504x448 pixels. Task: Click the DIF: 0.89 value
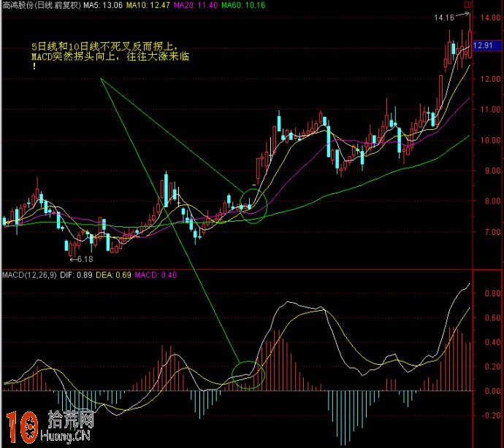click(x=76, y=275)
